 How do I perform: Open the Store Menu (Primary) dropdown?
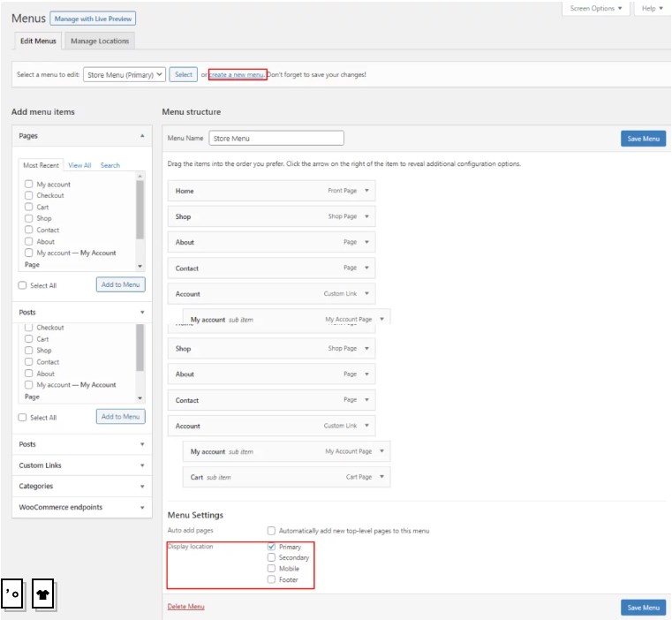[x=125, y=75]
